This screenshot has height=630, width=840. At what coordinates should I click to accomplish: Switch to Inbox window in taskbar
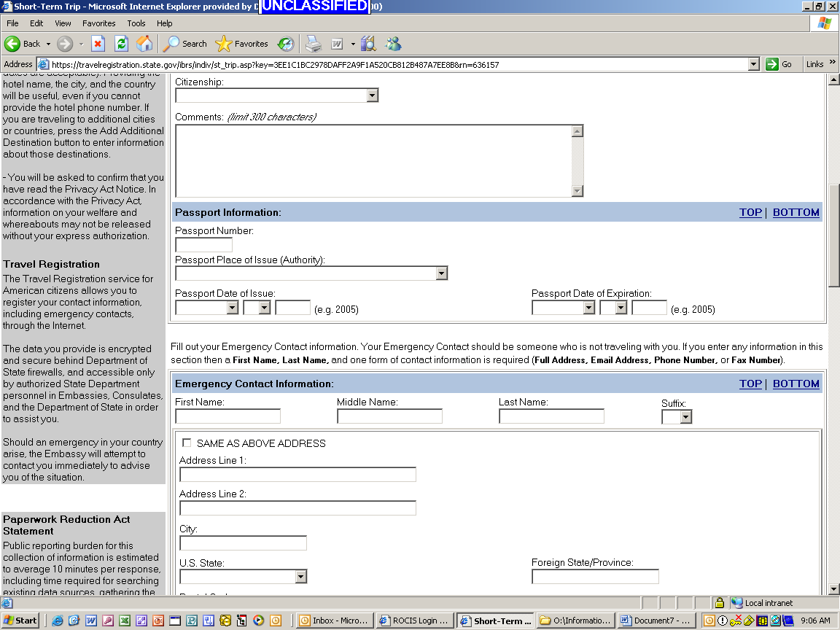334,621
